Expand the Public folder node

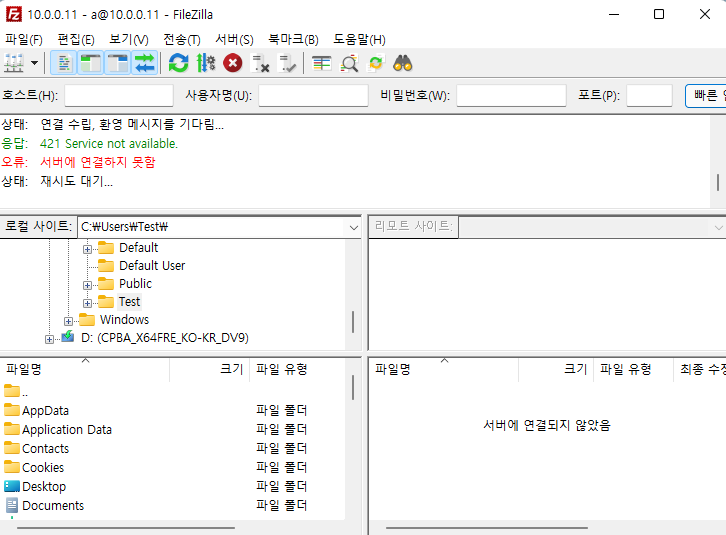point(87,285)
